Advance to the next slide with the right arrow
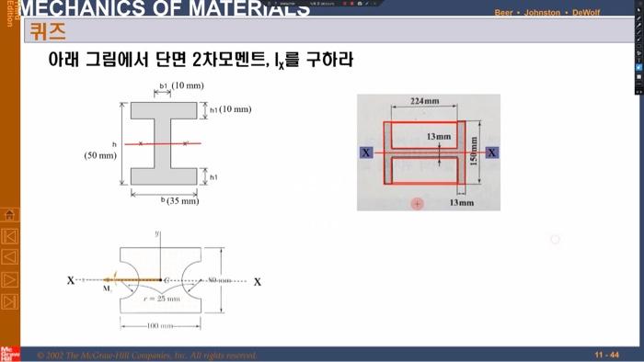 [x=9, y=280]
